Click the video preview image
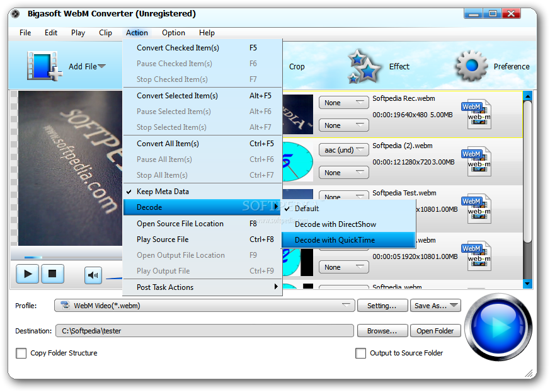This screenshot has height=392, width=550. point(70,168)
